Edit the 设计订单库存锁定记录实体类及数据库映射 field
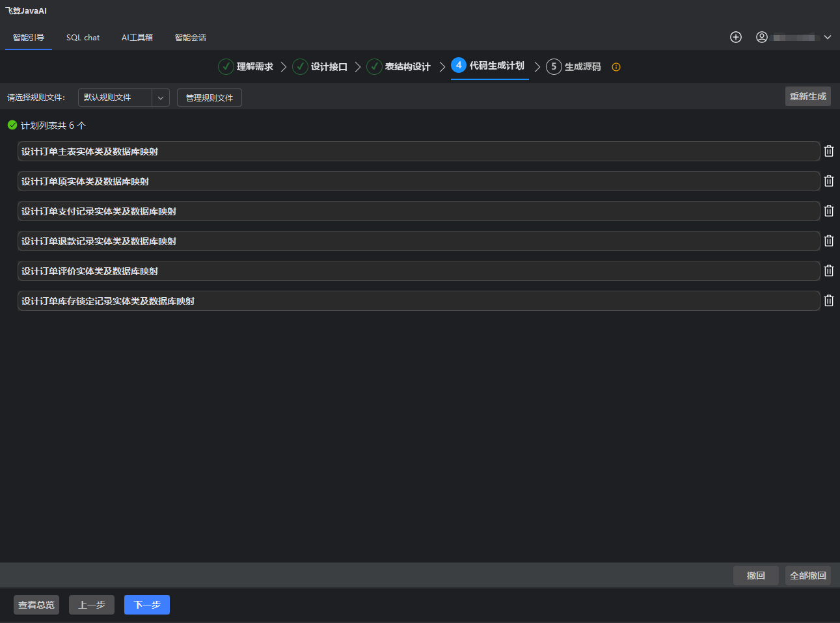The height and width of the screenshot is (623, 840). tap(418, 301)
